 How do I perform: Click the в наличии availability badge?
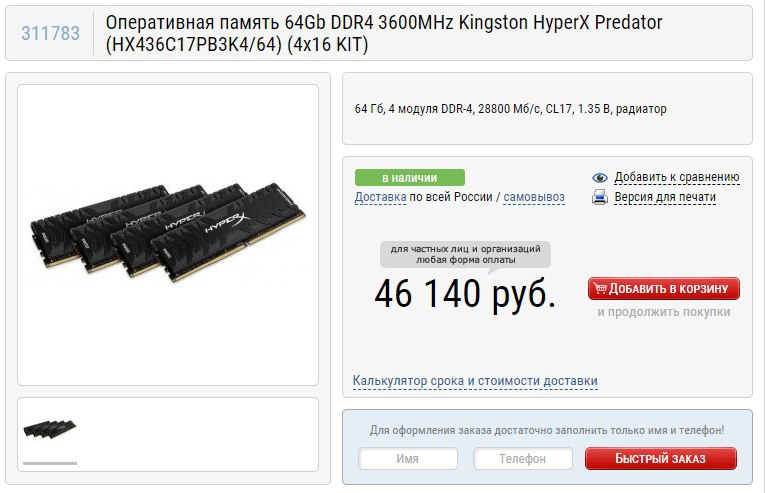point(410,178)
